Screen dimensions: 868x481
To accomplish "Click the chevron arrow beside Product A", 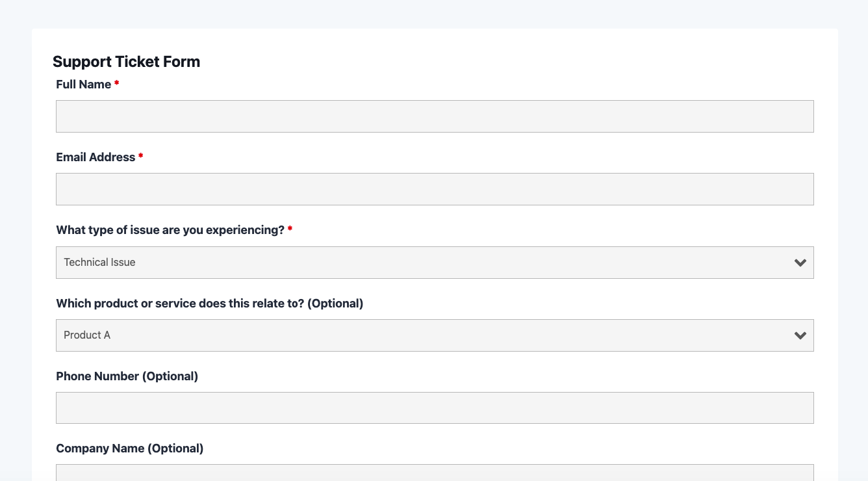I will click(x=800, y=335).
